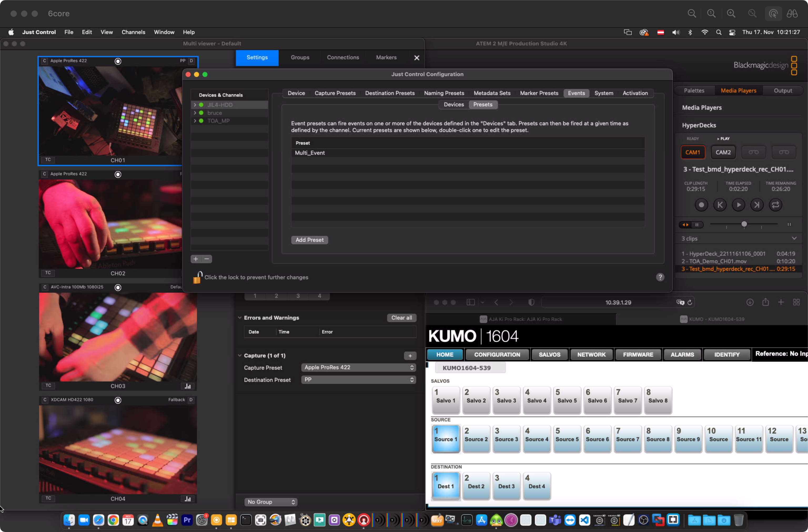
Task: Open the Bluetooth menu bar icon
Action: [690, 32]
